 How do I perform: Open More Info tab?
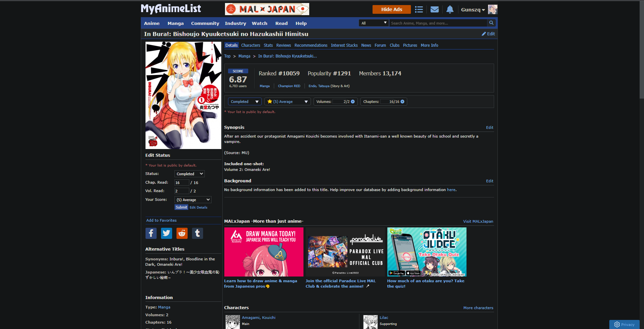click(429, 45)
